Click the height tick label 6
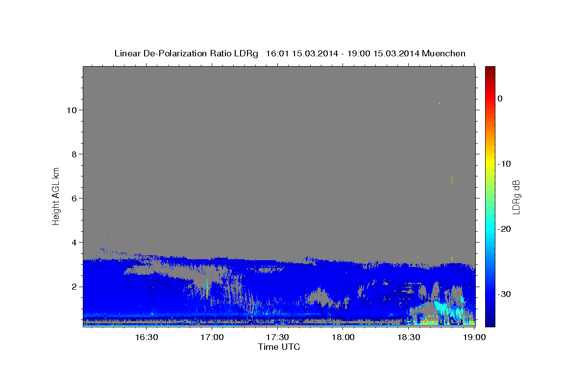Screen dimensions: 588x392 click(x=74, y=198)
